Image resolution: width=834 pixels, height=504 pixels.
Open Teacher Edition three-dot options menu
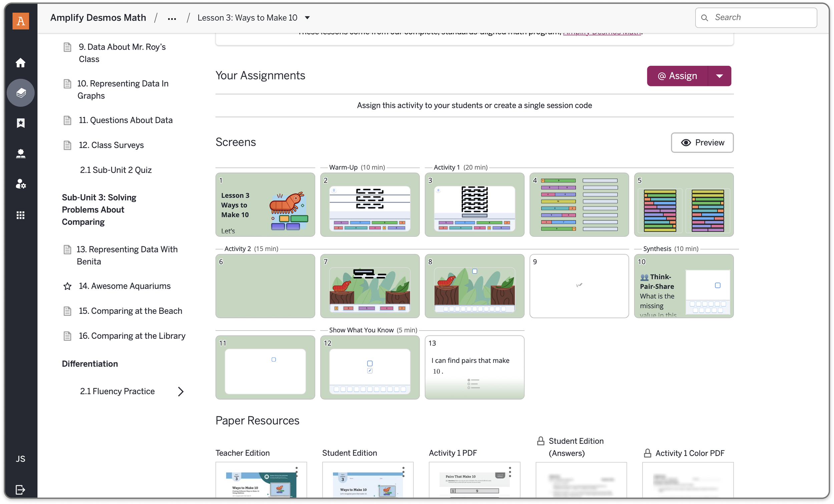pos(297,472)
